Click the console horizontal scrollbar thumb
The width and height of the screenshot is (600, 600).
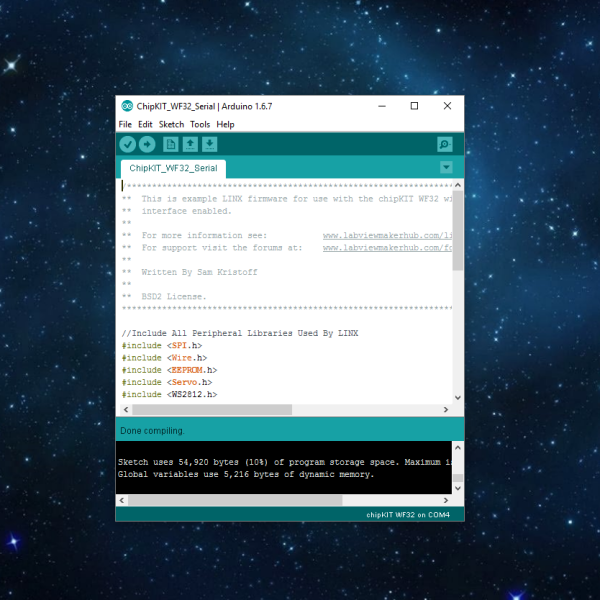pos(235,500)
